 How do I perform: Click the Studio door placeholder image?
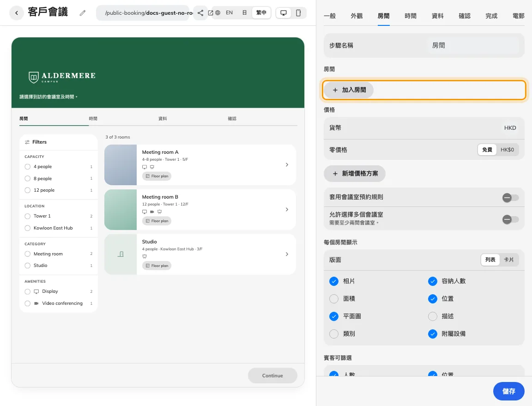[x=121, y=254]
